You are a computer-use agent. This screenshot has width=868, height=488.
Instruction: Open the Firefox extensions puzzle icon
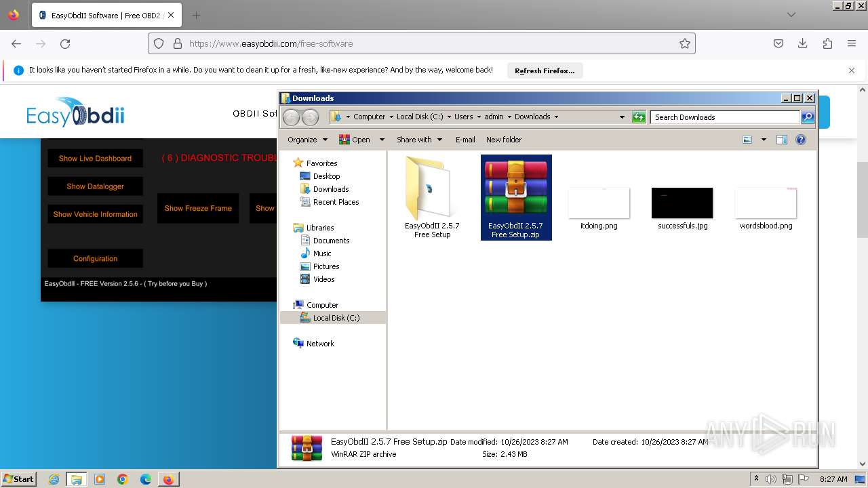click(x=827, y=43)
